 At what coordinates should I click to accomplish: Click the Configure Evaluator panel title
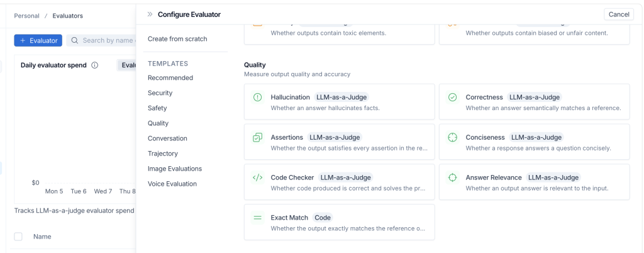pyautogui.click(x=189, y=14)
